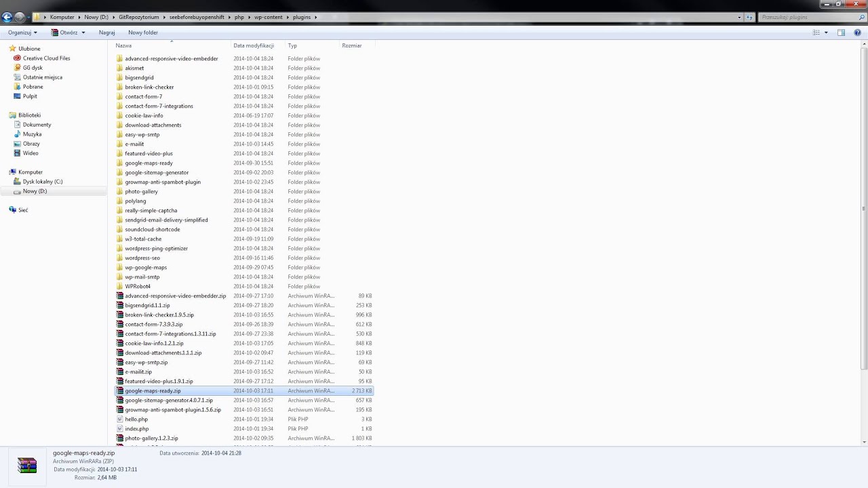Open the address bar history dropdown

tap(739, 17)
